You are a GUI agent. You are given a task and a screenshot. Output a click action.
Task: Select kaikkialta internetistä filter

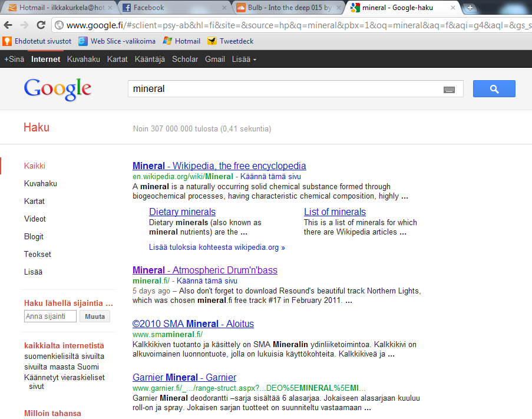pos(64,346)
